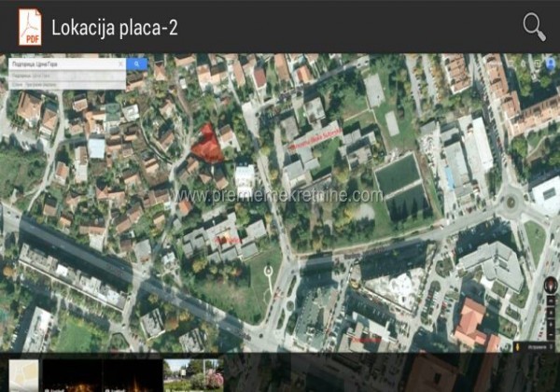
Task: Click the red highlighted plot on the map
Action: coord(207,144)
